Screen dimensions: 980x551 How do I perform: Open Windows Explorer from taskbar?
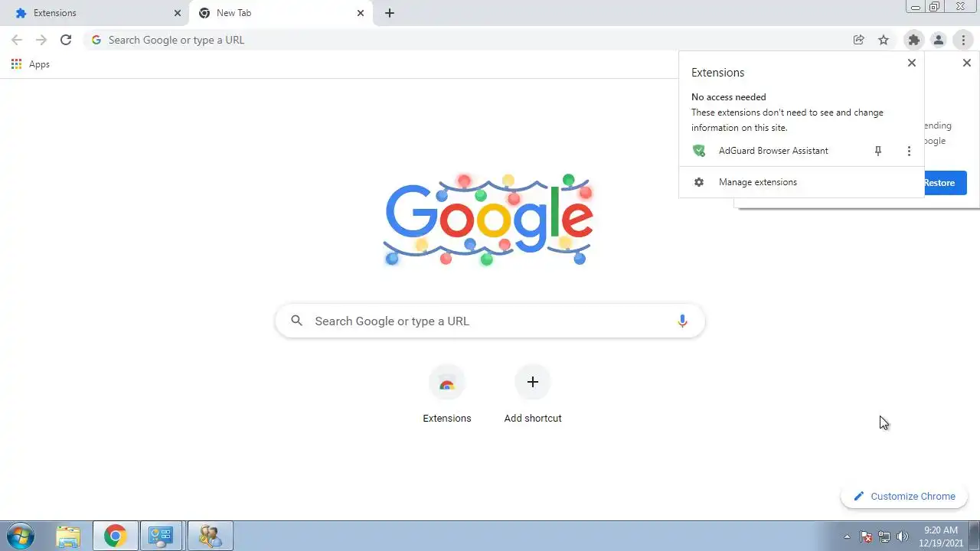click(68, 536)
